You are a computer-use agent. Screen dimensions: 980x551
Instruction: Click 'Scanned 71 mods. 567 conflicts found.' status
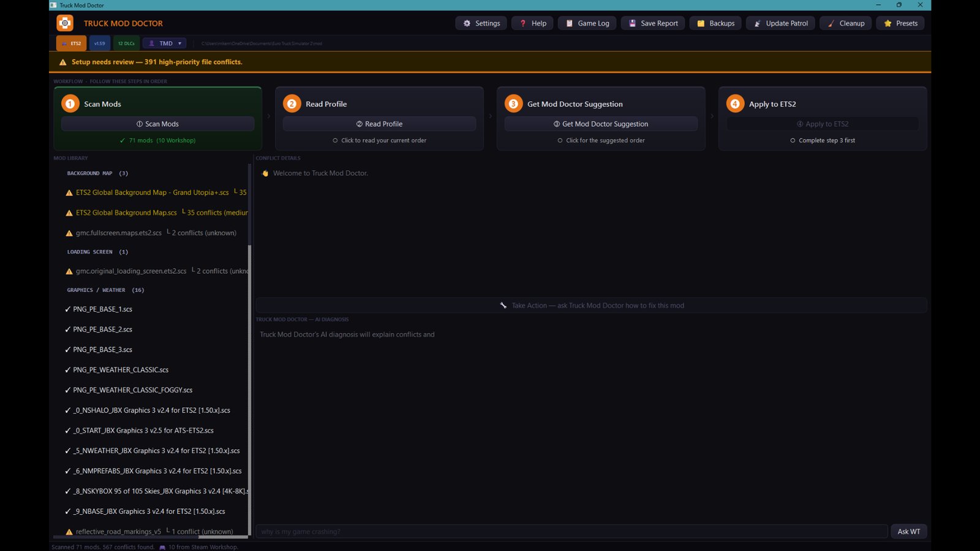(103, 547)
